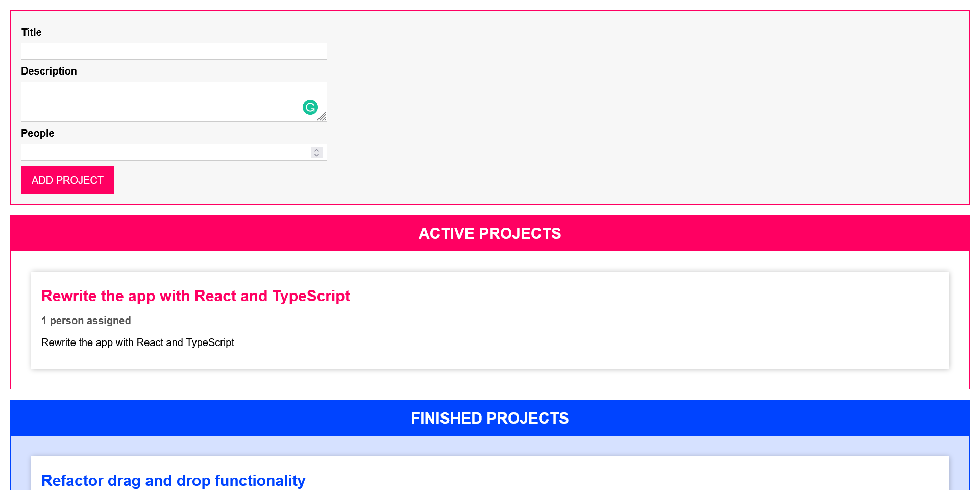The height and width of the screenshot is (490, 980).
Task: Click the People number input
Action: pos(163,152)
